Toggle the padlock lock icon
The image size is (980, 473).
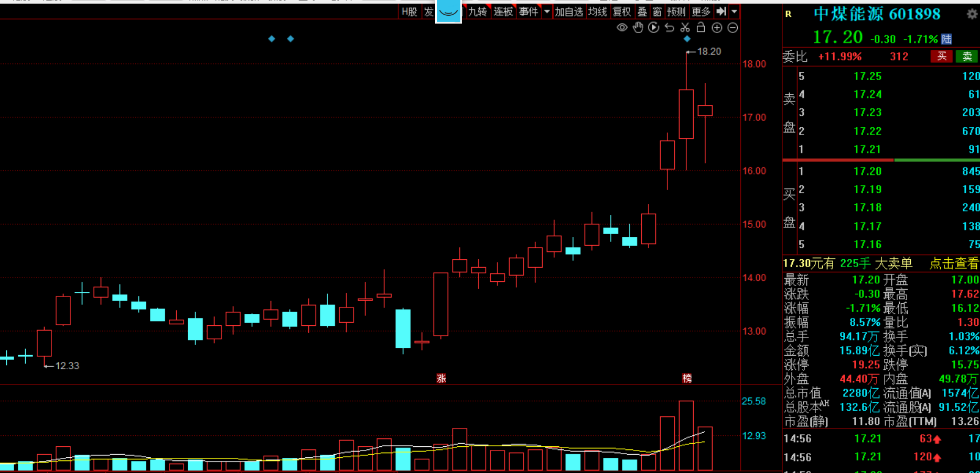tap(701, 27)
